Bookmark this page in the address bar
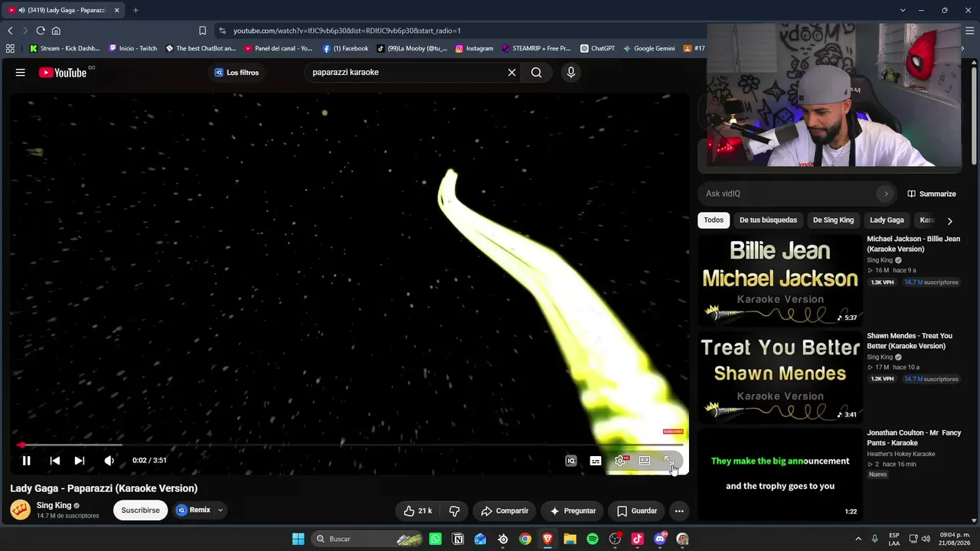Image resolution: width=980 pixels, height=551 pixels. coord(202,31)
